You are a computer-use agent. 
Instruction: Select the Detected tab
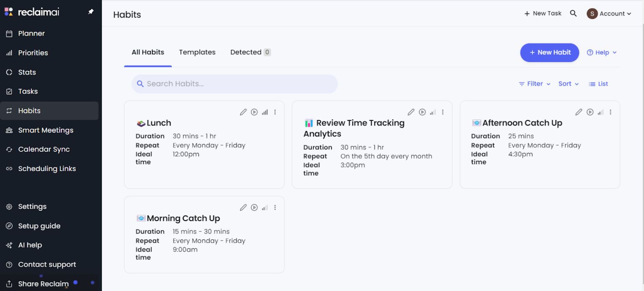coord(246,52)
